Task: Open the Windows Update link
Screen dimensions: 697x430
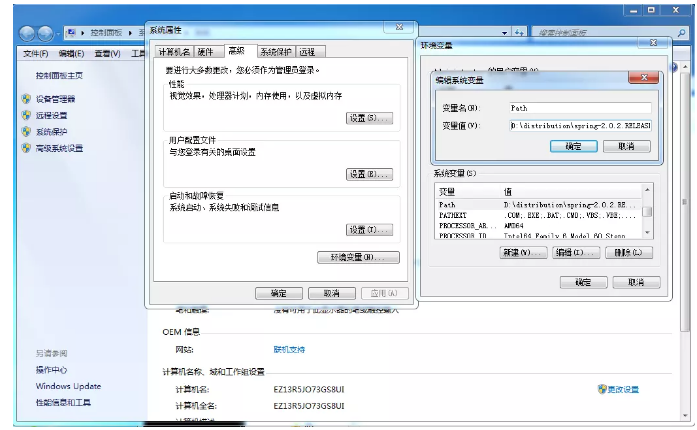Action: coord(68,386)
